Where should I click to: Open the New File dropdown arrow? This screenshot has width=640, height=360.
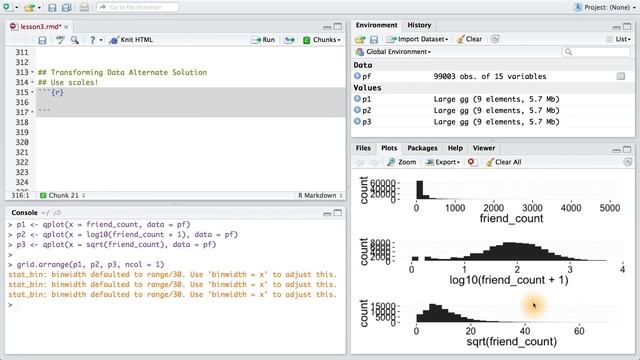[17, 8]
